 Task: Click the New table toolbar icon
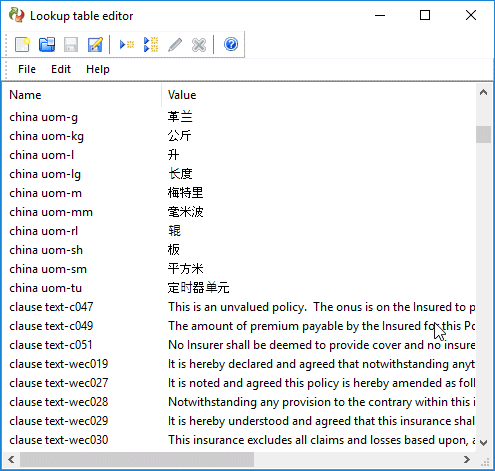tap(22, 45)
